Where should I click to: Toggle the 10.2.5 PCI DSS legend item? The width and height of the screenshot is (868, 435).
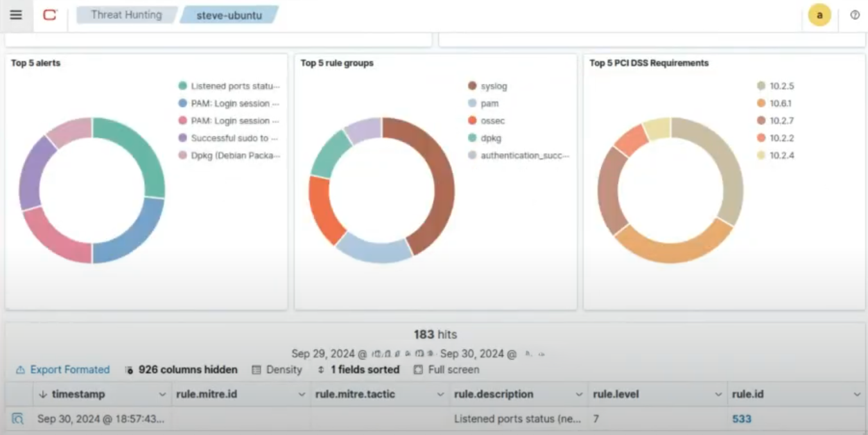coord(781,86)
